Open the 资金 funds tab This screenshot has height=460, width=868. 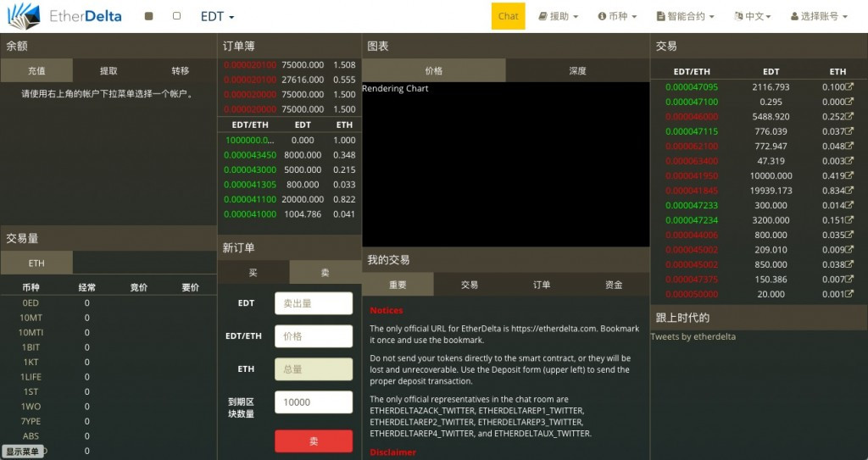pyautogui.click(x=614, y=285)
